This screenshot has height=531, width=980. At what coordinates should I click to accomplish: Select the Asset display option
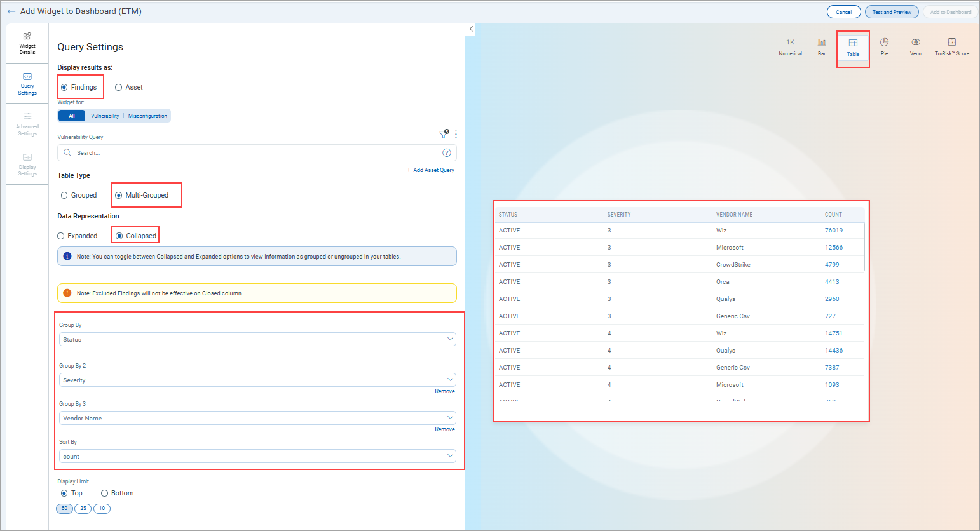tap(118, 87)
